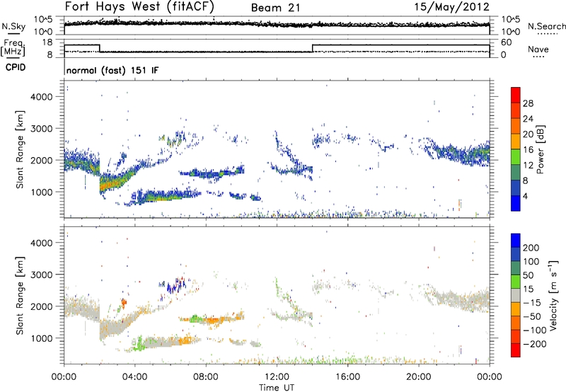
Task: Click the velocity panel 'Slant Range [km]' label
Action: coord(20,295)
